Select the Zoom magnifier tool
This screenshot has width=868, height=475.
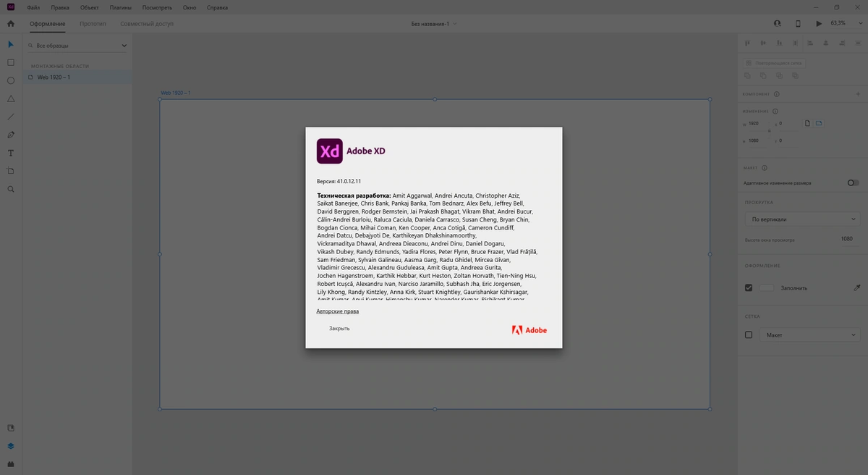11,189
